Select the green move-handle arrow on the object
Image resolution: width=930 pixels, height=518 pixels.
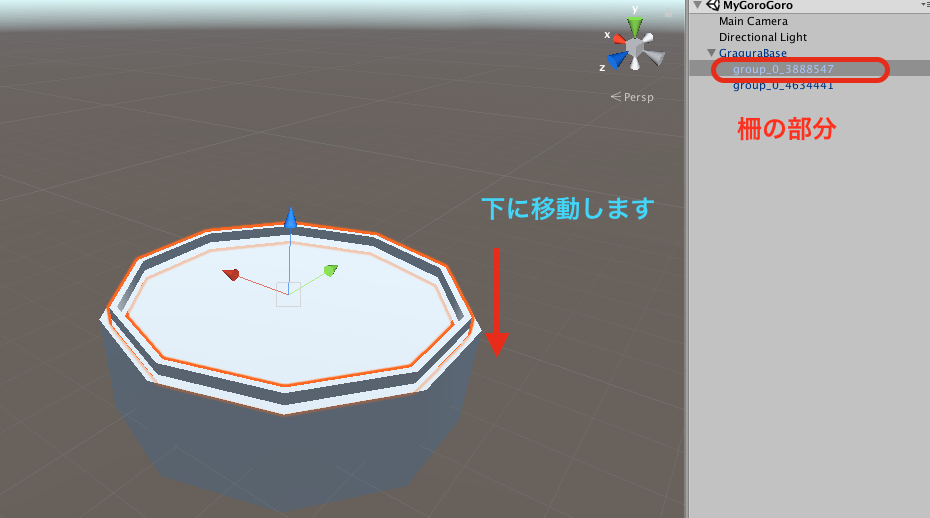click(329, 270)
